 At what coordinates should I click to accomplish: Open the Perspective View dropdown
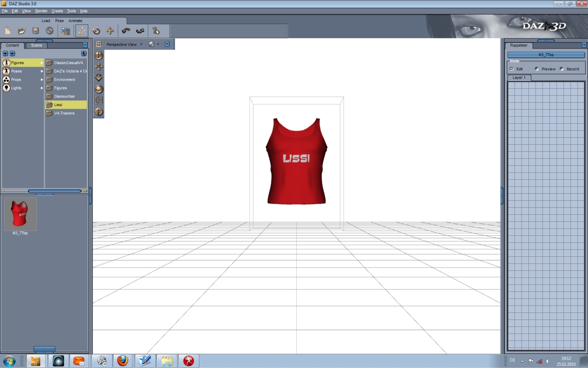point(124,44)
